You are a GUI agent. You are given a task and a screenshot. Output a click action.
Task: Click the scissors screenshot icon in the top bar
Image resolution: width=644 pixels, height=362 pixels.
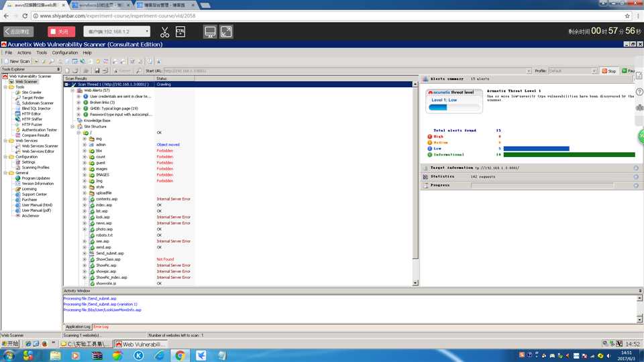[x=165, y=32]
